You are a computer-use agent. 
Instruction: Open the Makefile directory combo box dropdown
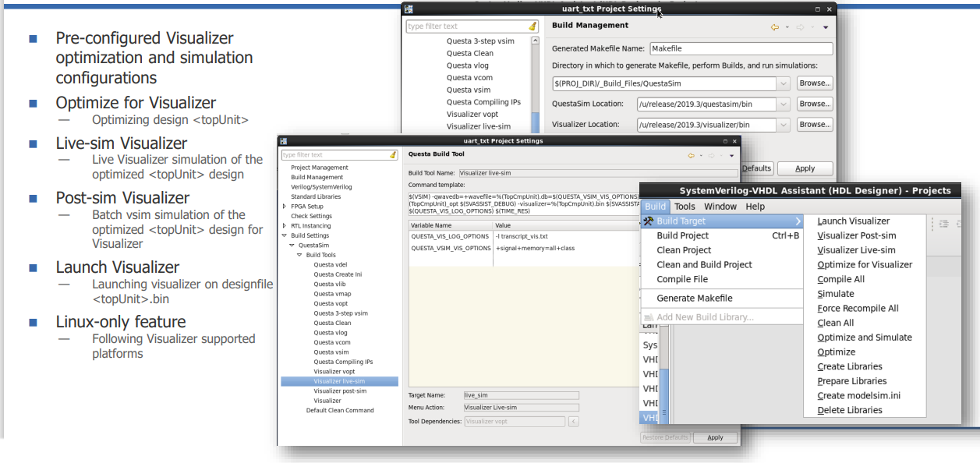click(784, 83)
